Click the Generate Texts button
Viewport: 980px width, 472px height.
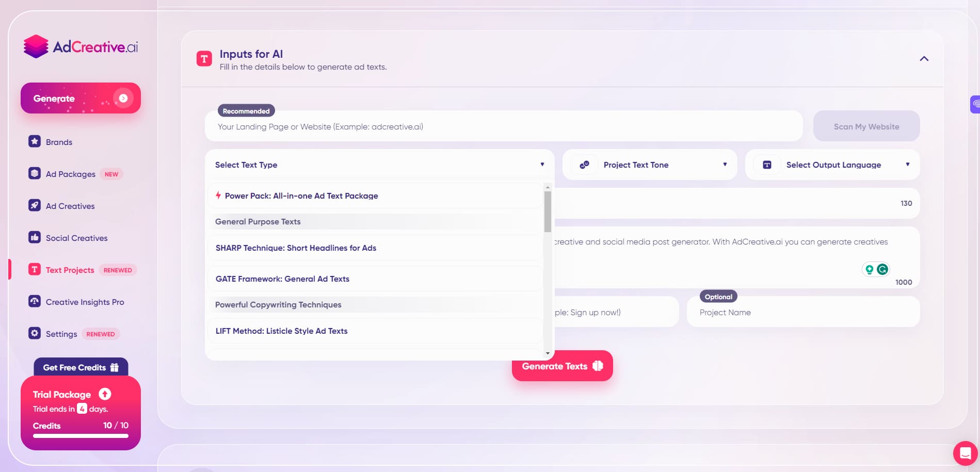(562, 366)
